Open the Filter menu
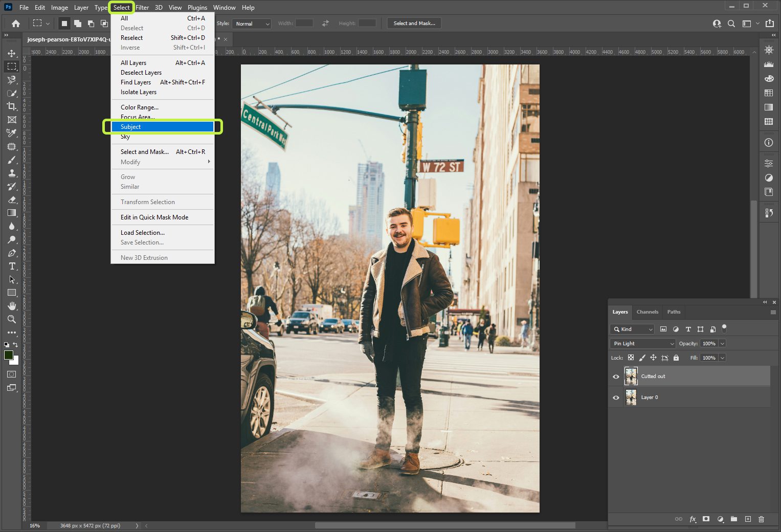Screen dimensions: 781x532 click(142, 7)
